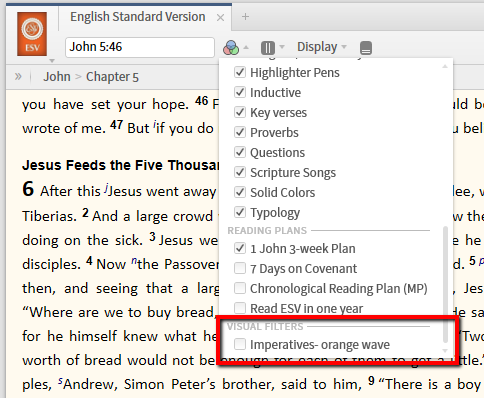Viewport: 484px width, 398px height.
Task: Click scroll-up arrow of filters menu
Action: tap(445, 66)
